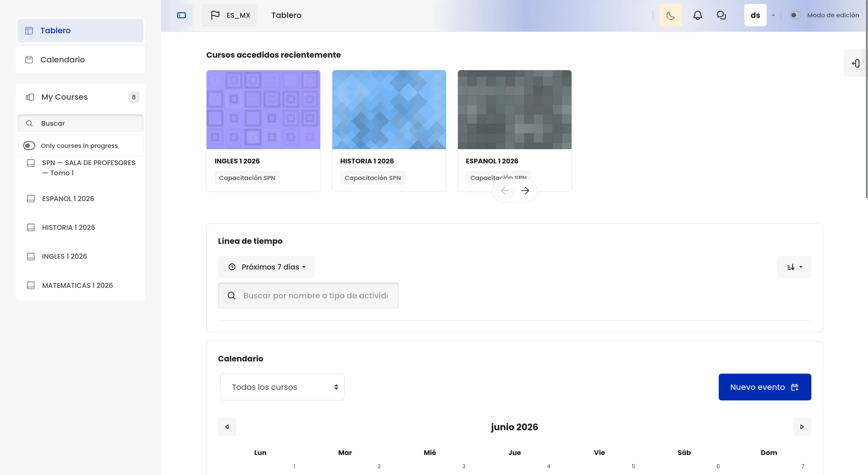Screen dimensions: 868x475
Task: Click the Tablero page title in header
Action: [286, 15]
